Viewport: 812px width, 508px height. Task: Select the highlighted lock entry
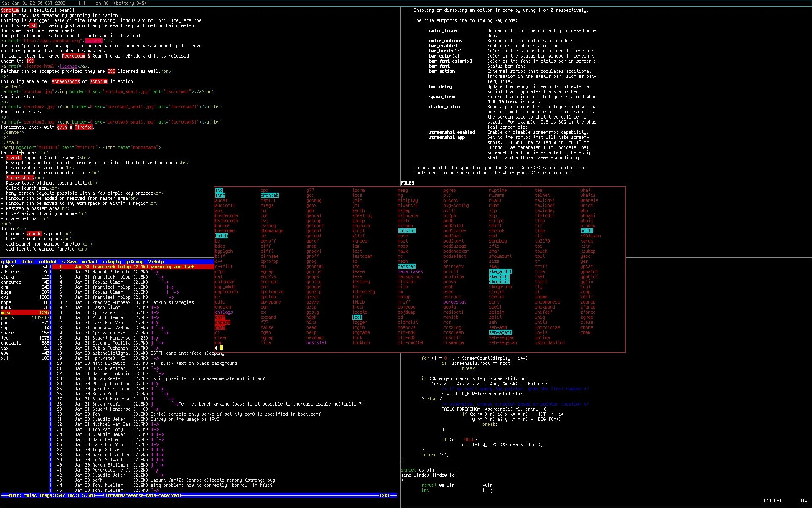click(x=357, y=317)
